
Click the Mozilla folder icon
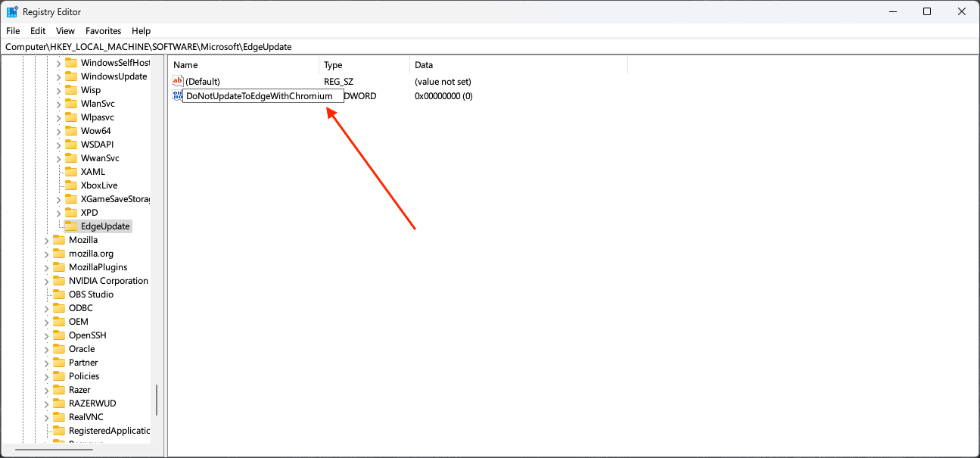tap(59, 240)
